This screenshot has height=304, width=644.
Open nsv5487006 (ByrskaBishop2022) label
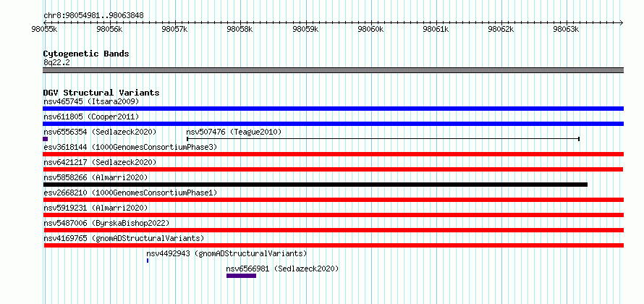(106, 223)
